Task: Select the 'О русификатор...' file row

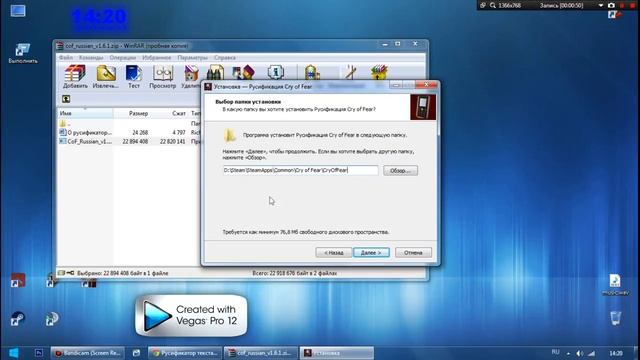Action: [129, 132]
